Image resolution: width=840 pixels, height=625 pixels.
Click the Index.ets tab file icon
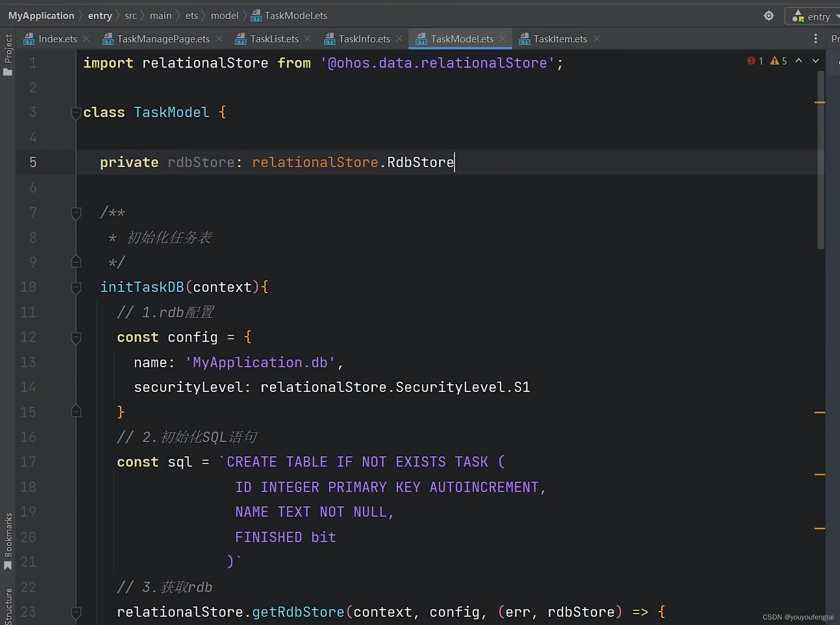(29, 39)
